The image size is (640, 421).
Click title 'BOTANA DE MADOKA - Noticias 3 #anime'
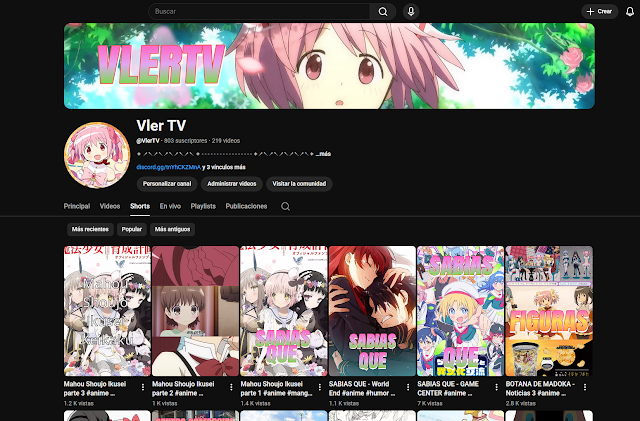click(540, 388)
